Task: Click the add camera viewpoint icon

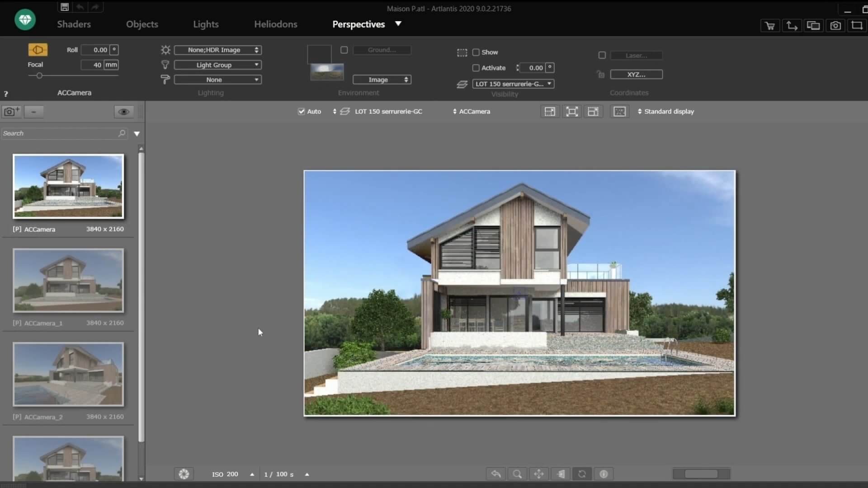Action: pos(11,112)
